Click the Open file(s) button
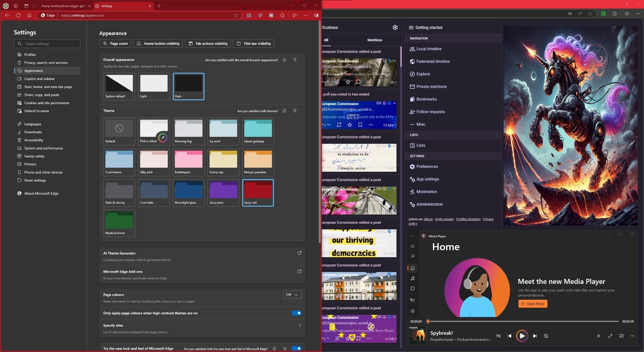The height and width of the screenshot is (352, 644). tap(533, 304)
